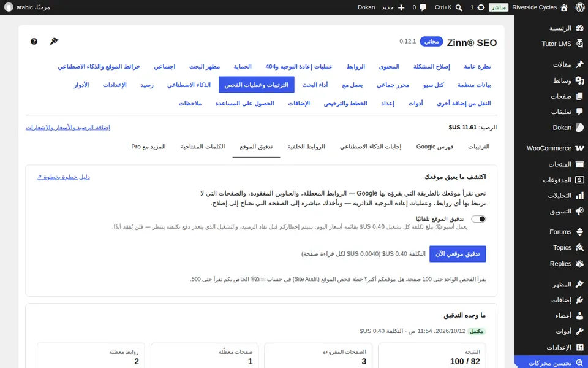The width and height of the screenshot is (588, 368).
Task: Open the النقل من إضافة أخرى tab
Action: 464,103
